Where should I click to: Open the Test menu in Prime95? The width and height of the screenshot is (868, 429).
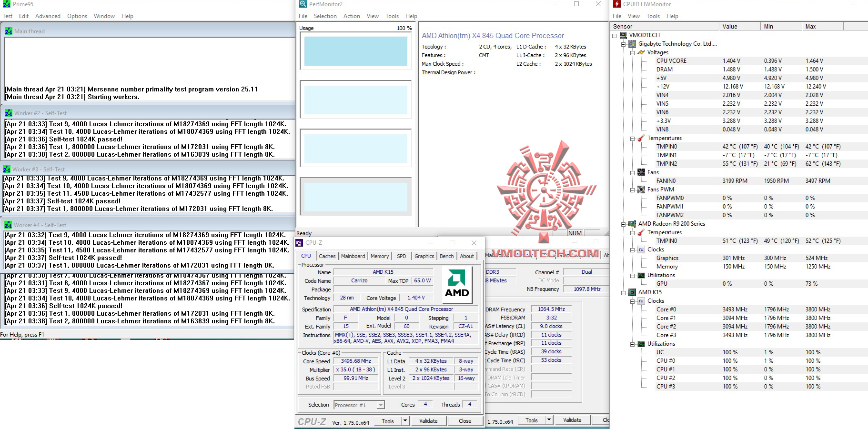pyautogui.click(x=8, y=16)
